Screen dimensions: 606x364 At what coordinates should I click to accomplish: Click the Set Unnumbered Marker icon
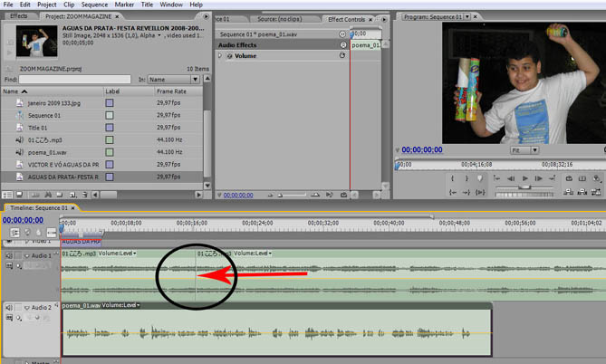(x=479, y=179)
